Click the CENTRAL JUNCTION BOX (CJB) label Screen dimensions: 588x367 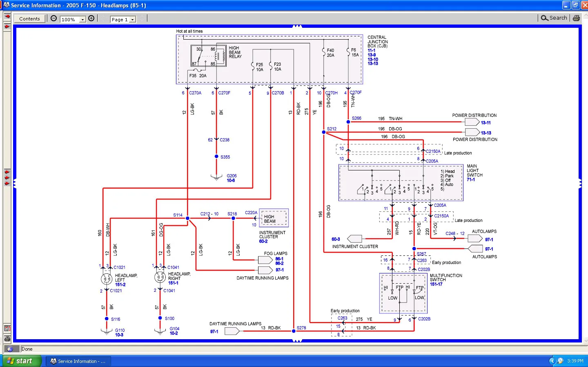tap(378, 42)
